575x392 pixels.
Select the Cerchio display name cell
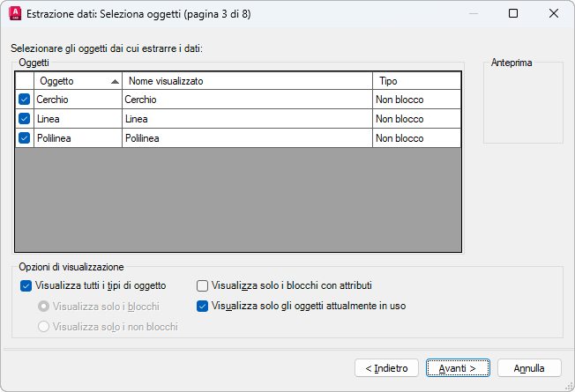click(x=247, y=100)
